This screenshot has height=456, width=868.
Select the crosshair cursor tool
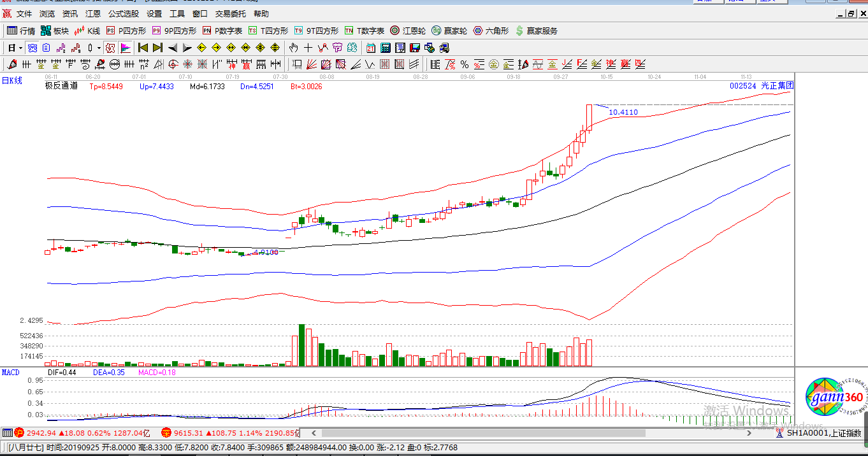click(x=308, y=48)
